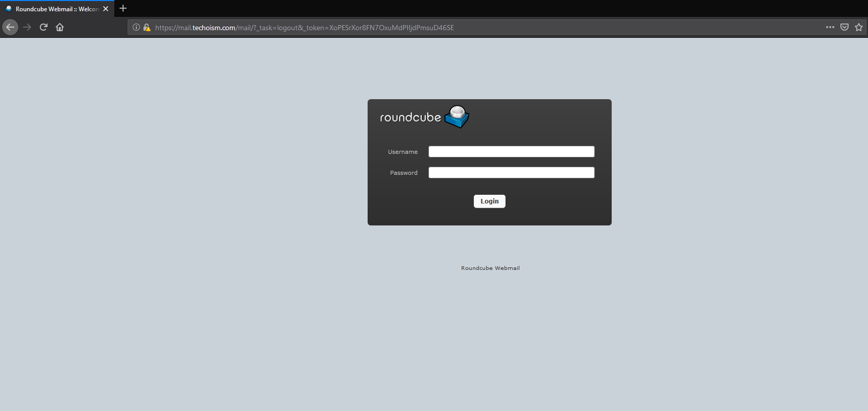Click the URL address bar text
Screen dimensions: 868x411
pos(304,28)
